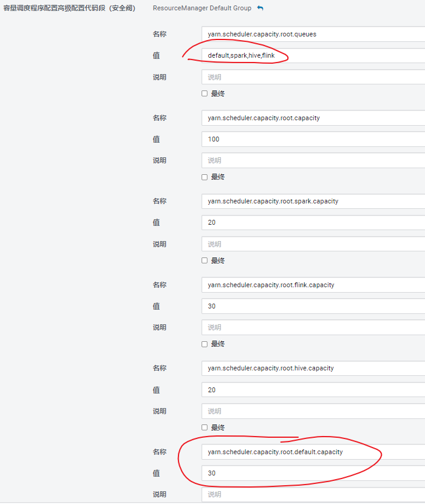The height and width of the screenshot is (504, 425).
Task: Click the 容量调度程序配置高级配置代码段 heading
Action: click(69, 8)
